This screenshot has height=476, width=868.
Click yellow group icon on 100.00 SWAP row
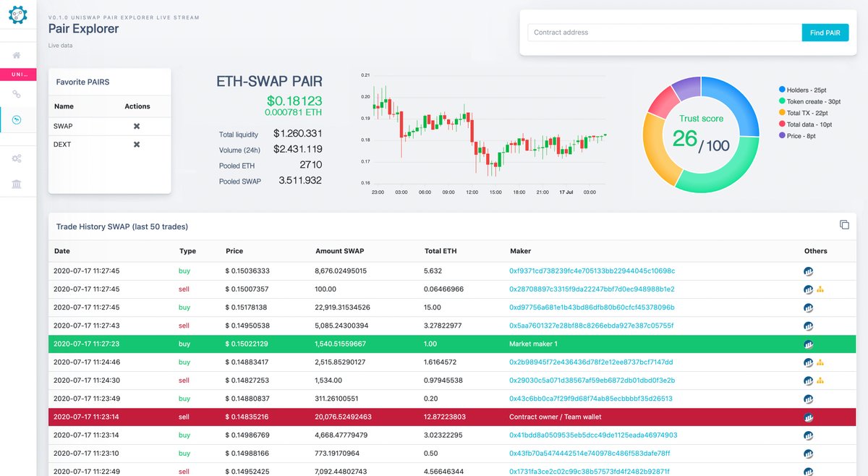click(x=820, y=289)
